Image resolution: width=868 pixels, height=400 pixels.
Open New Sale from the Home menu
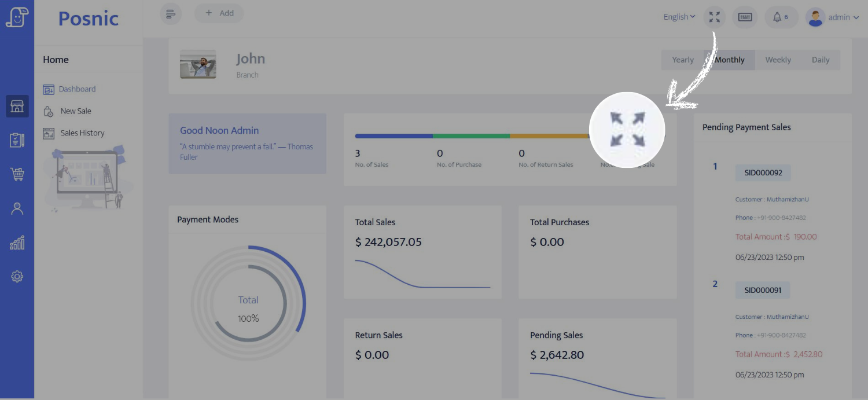[76, 111]
